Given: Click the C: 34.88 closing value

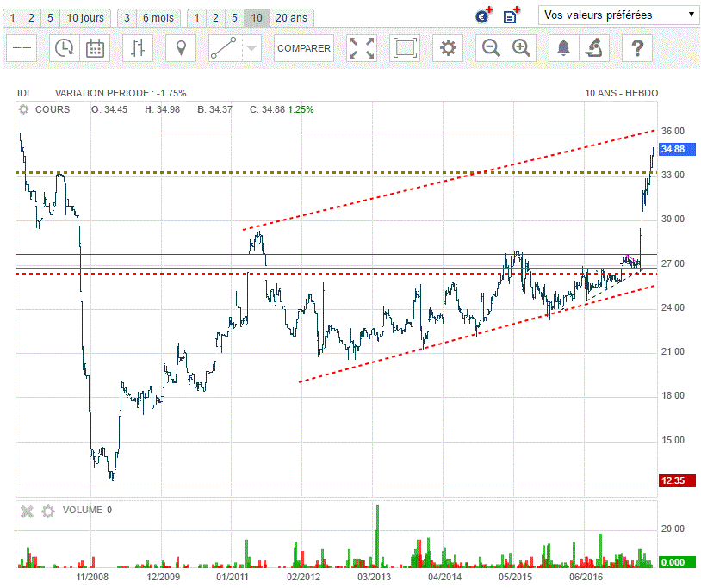Looking at the screenshot, I should point(267,109).
